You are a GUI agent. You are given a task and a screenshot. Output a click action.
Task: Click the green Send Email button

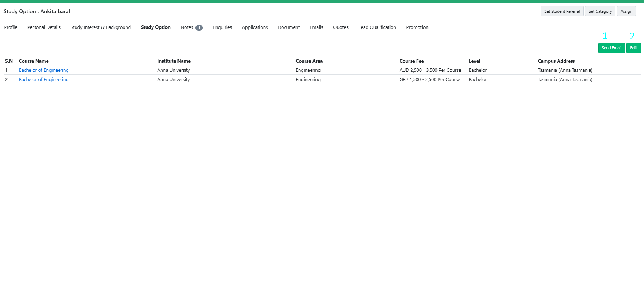(612, 48)
